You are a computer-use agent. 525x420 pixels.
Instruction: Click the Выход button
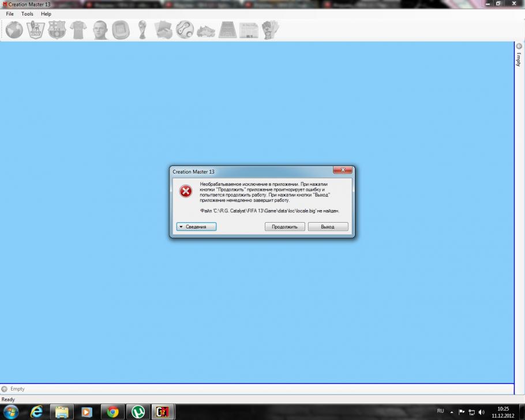328,227
